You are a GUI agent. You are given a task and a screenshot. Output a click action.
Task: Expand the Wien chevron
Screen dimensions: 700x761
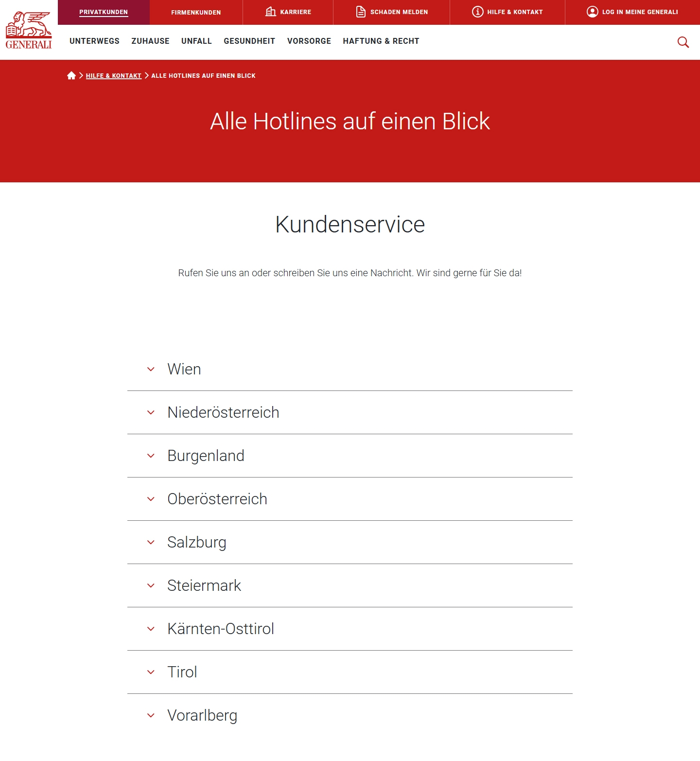[151, 369]
